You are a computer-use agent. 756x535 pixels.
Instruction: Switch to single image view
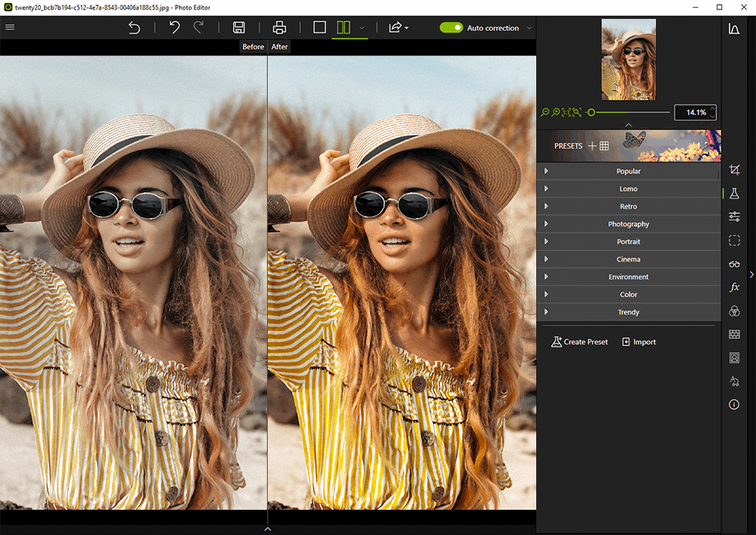coord(319,28)
